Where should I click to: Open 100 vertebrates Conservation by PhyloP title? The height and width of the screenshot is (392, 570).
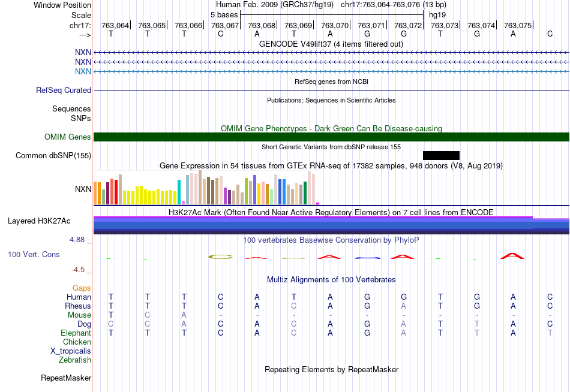331,240
